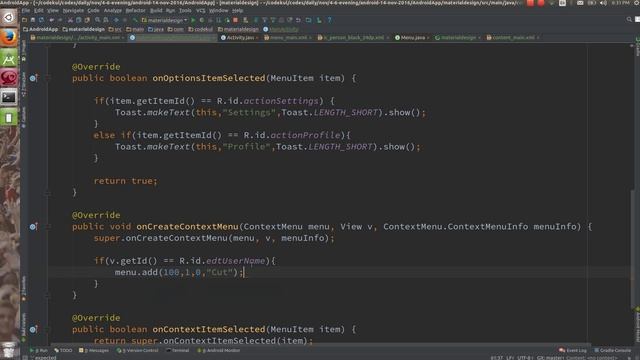This screenshot has height=360, width=640.
Task: Launch Firefox from the Ubuntu launcher
Action: pos(9,38)
